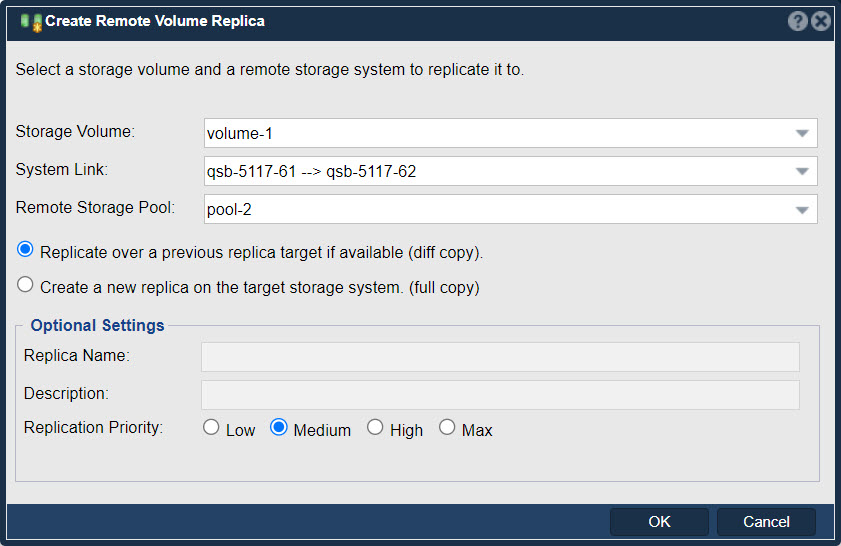Click the Optional Settings group heading

[x=97, y=326]
